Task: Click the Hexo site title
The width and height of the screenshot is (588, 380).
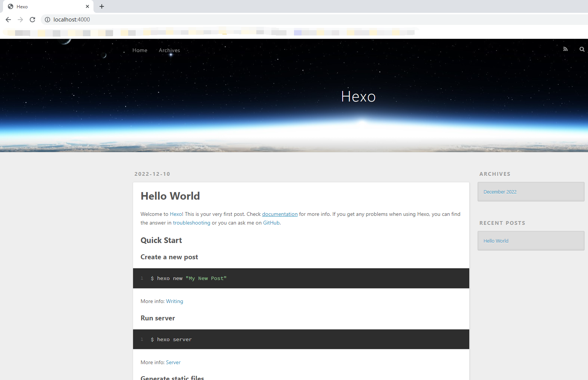Action: 358,97
